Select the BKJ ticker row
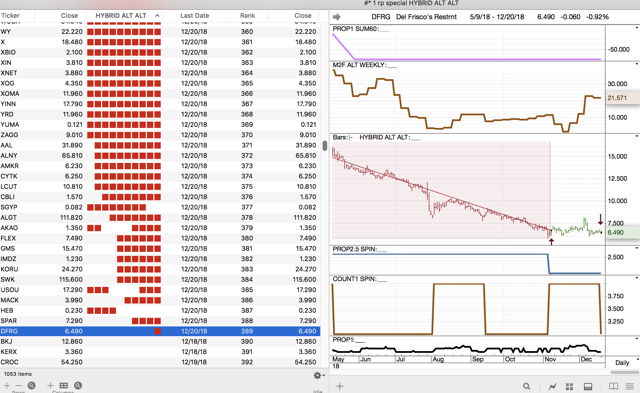The height and width of the screenshot is (393, 640). click(x=160, y=341)
